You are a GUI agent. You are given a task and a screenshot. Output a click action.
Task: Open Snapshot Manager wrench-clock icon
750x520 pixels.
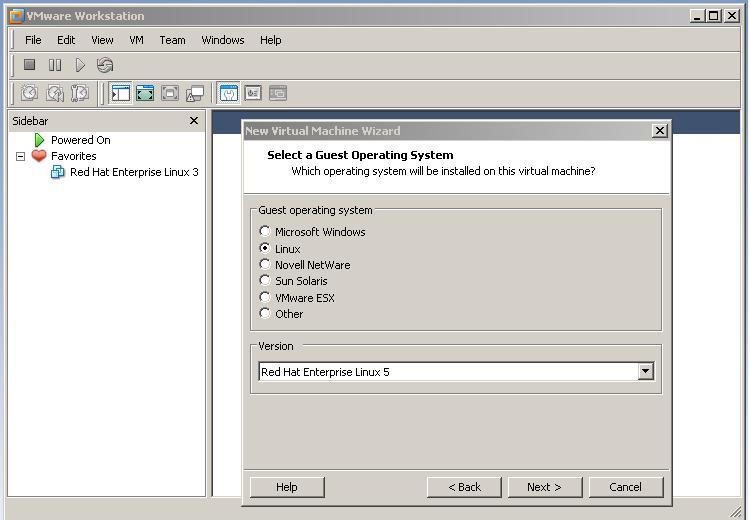80,93
